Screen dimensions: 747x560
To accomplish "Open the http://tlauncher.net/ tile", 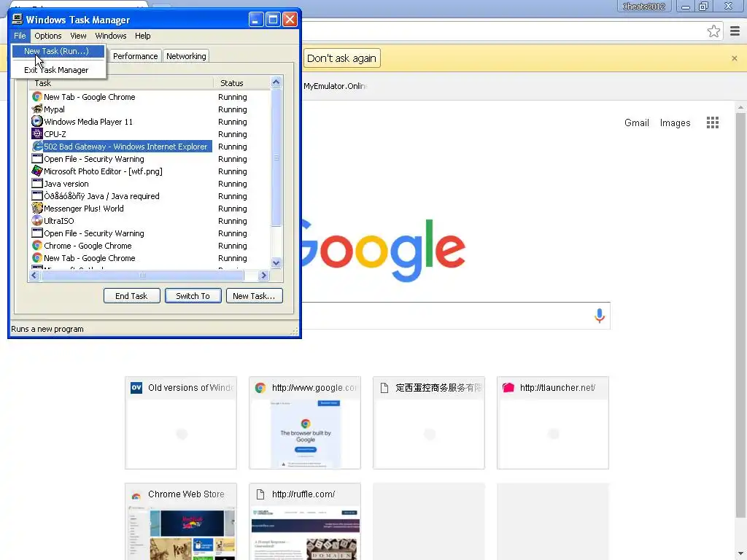I will pyautogui.click(x=553, y=423).
